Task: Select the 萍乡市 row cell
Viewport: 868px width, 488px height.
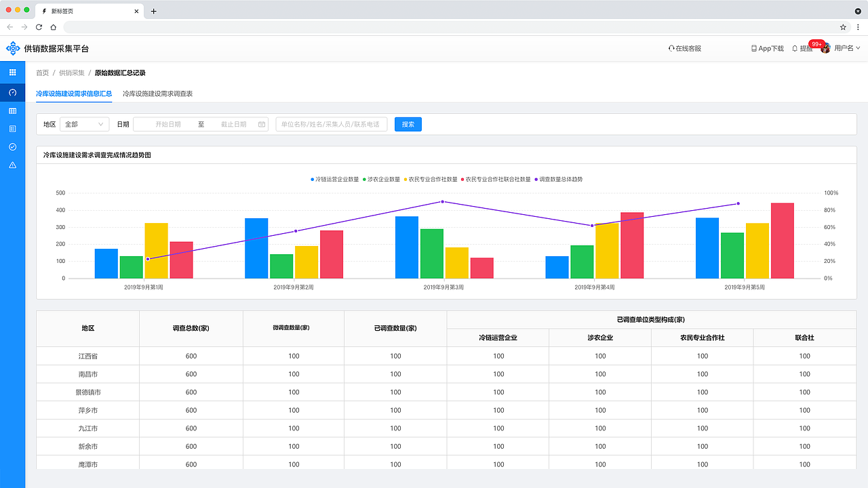Action: (x=88, y=410)
